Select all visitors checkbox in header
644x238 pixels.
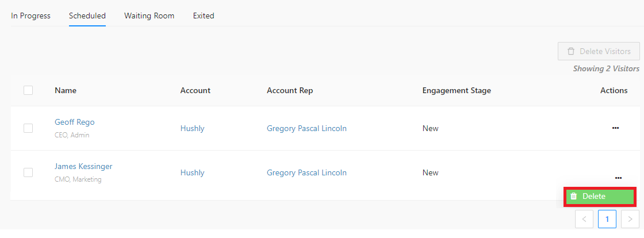click(x=28, y=90)
